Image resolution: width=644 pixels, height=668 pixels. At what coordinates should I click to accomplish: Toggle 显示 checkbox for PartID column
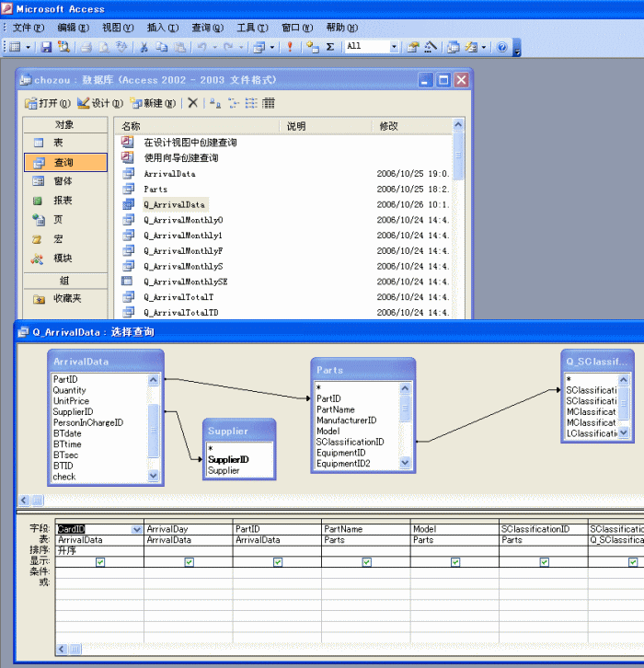tap(278, 562)
